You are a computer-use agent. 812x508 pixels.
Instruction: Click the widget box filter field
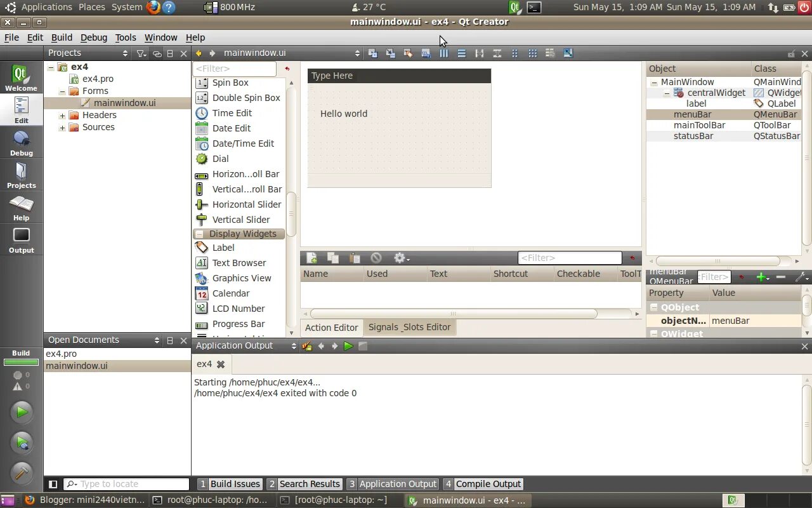pyautogui.click(x=235, y=69)
